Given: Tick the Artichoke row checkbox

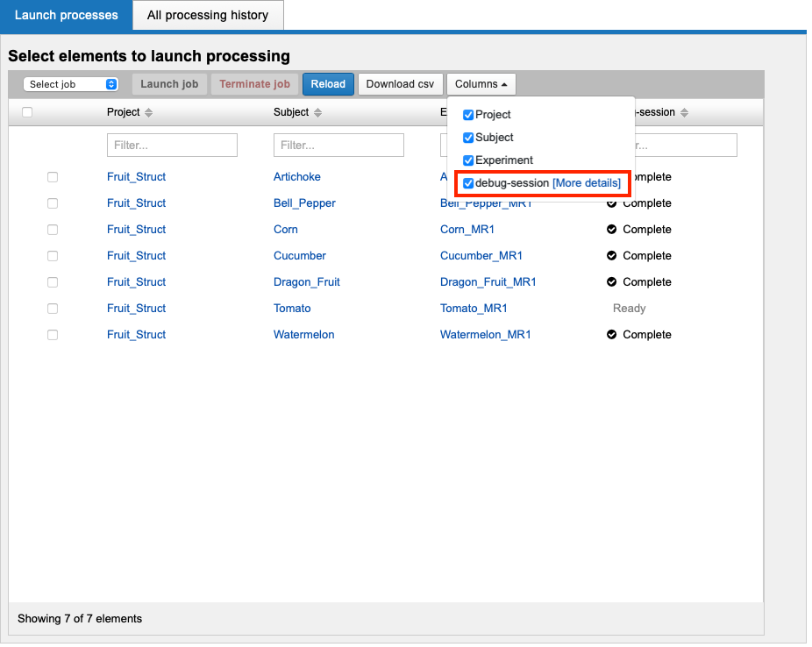Looking at the screenshot, I should click(53, 177).
